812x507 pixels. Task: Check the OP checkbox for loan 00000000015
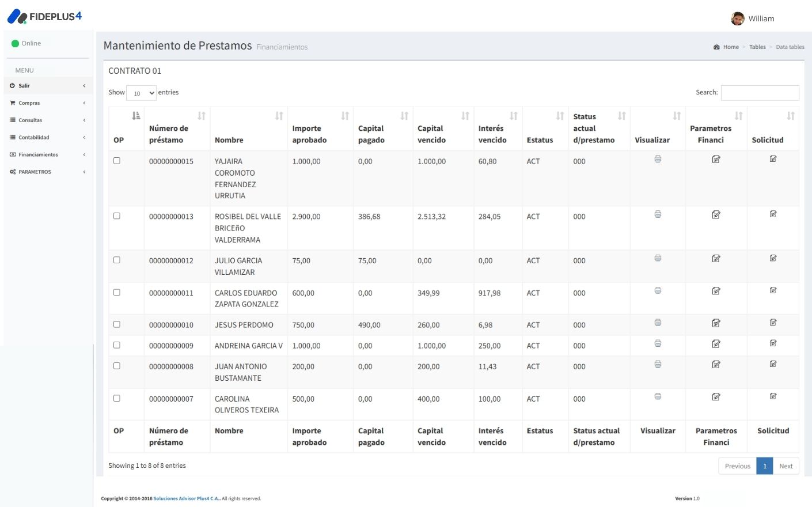(x=117, y=161)
